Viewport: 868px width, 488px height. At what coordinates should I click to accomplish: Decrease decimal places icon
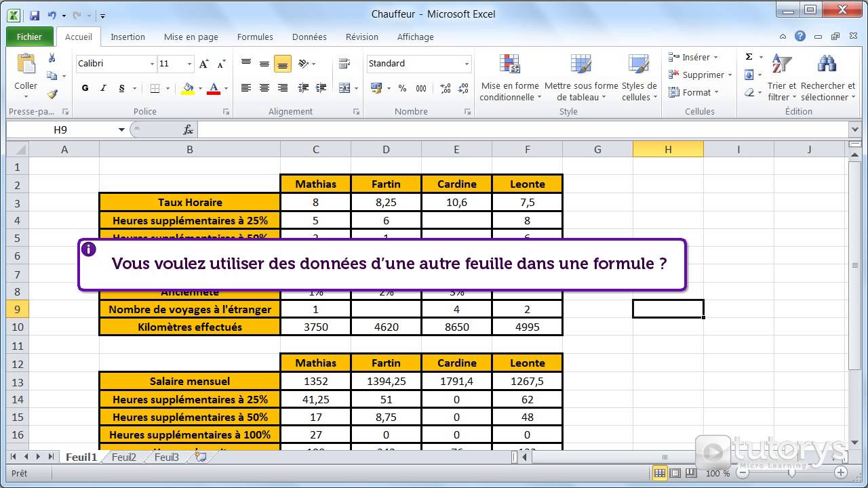[464, 88]
